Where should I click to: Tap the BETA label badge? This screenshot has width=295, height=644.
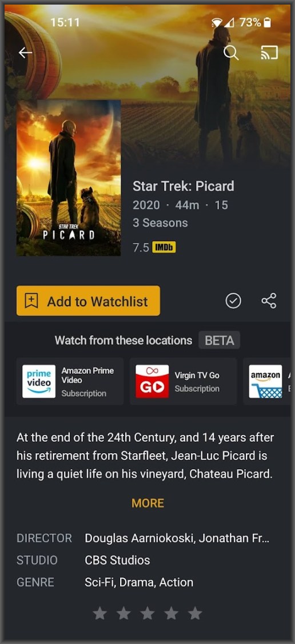point(220,341)
